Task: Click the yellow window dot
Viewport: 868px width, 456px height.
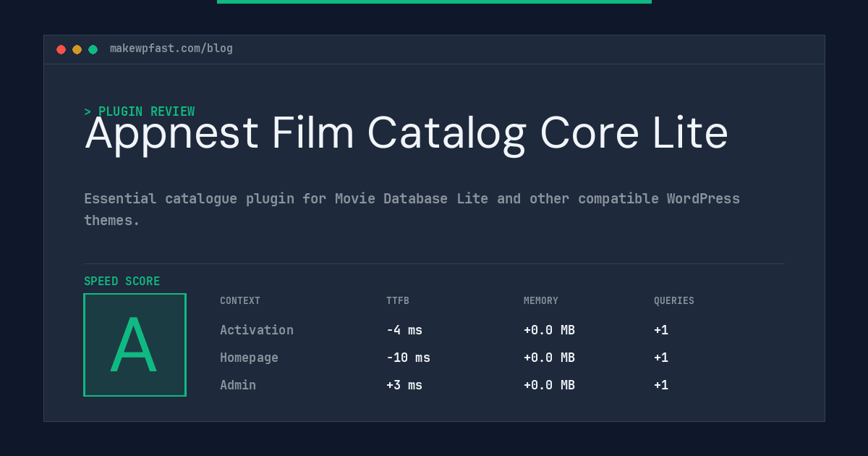Action: pos(77,49)
